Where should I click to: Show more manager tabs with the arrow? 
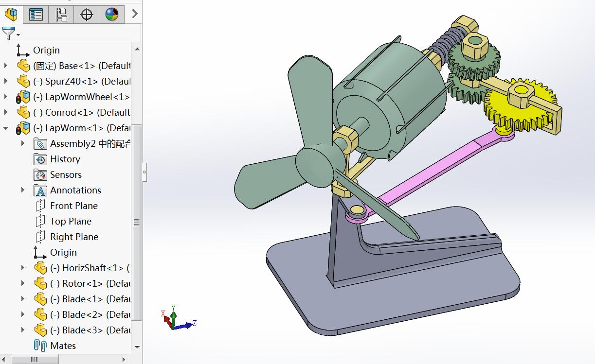[x=135, y=14]
